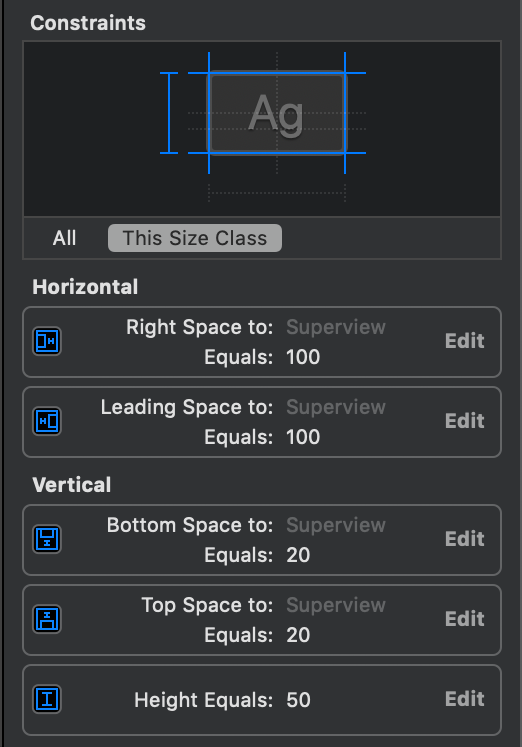Click the Top Space constraint icon
The width and height of the screenshot is (522, 747).
pyautogui.click(x=47, y=619)
